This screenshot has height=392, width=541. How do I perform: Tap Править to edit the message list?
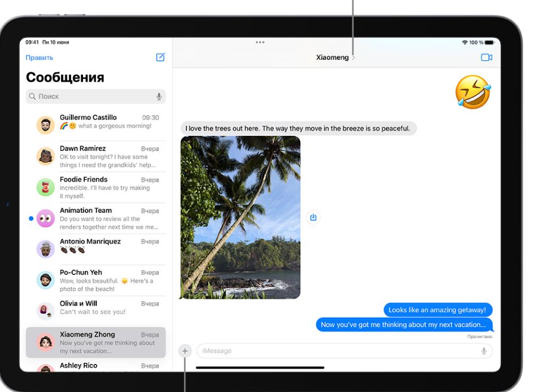[40, 58]
